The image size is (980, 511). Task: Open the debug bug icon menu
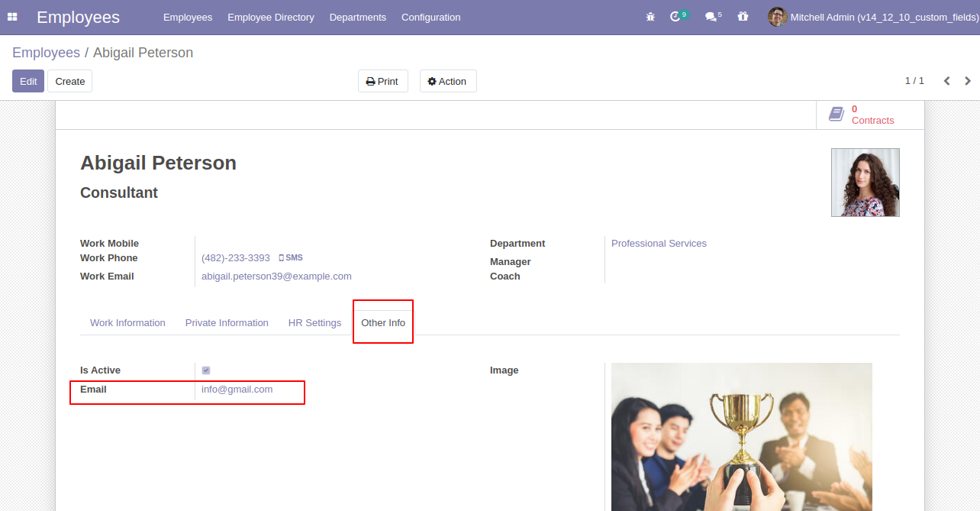650,17
